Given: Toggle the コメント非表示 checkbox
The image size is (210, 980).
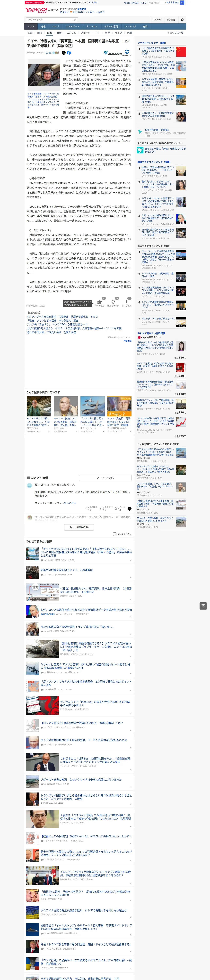Looking at the screenshot, I should [x=115, y=534].
